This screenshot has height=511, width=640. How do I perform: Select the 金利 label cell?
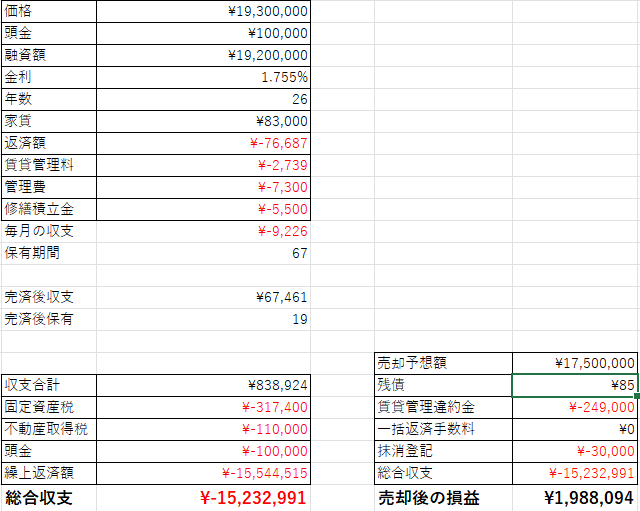click(49, 78)
